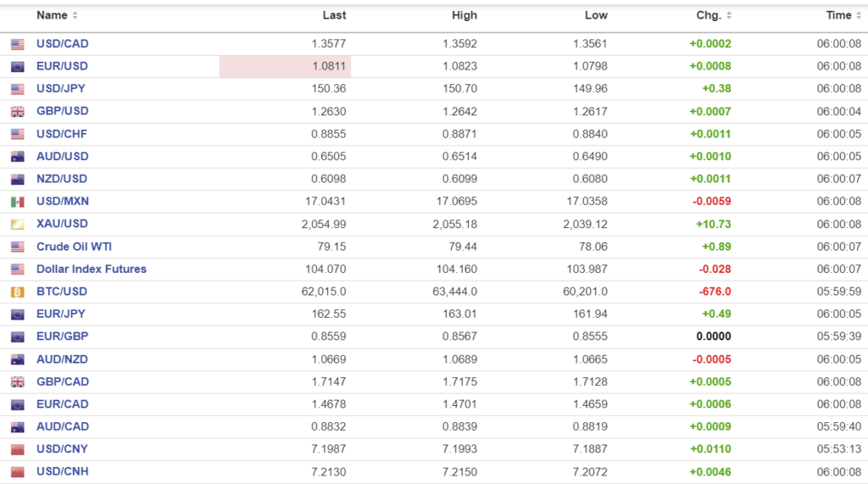Screen dimensions: 868x484
Task: Click the High column header
Action: coord(465,15)
